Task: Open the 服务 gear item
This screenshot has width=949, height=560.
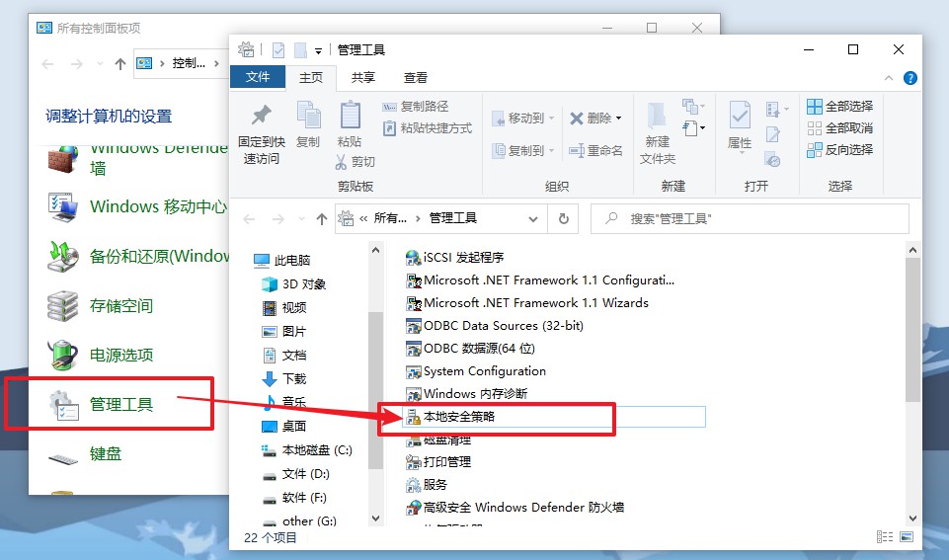Action: point(435,485)
